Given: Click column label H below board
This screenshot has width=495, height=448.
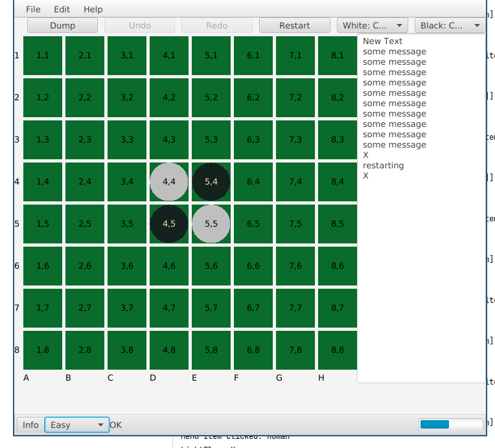Looking at the screenshot, I should [321, 377].
